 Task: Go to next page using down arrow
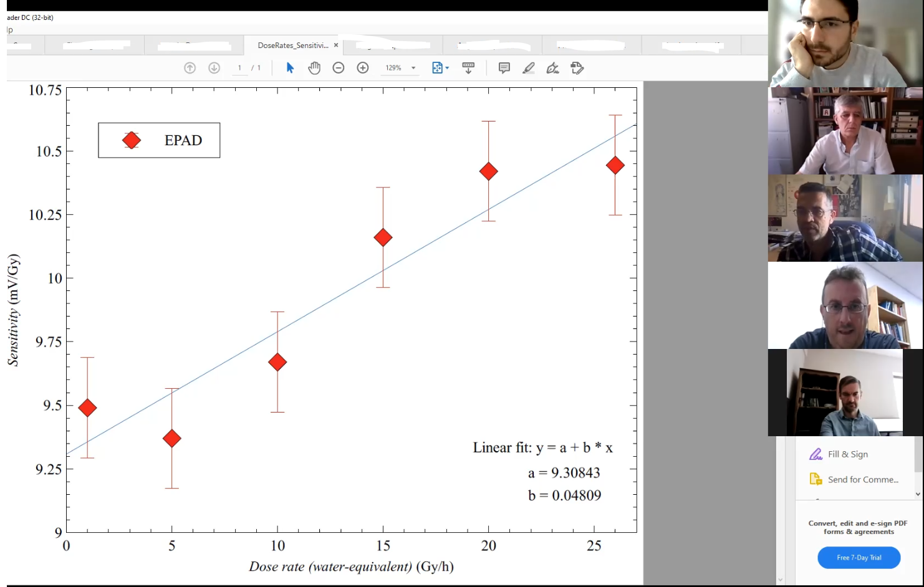pos(214,68)
